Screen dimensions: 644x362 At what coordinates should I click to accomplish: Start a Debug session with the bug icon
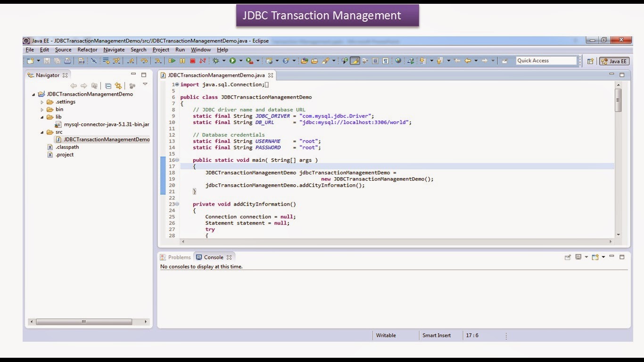point(216,60)
